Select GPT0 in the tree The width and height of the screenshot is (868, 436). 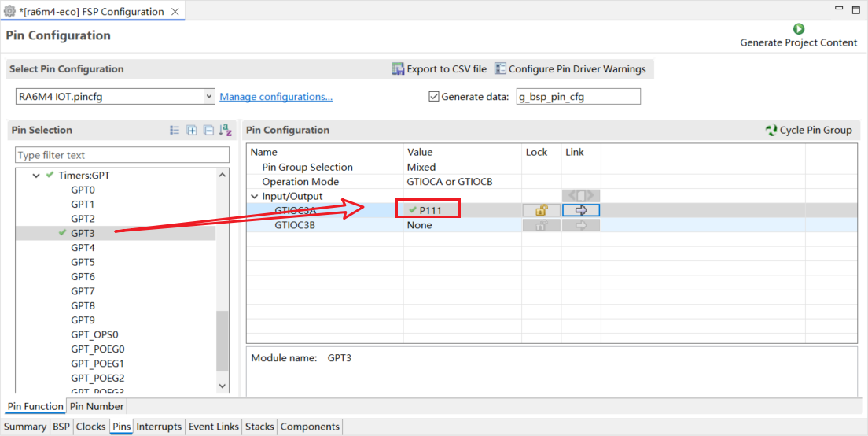click(83, 190)
